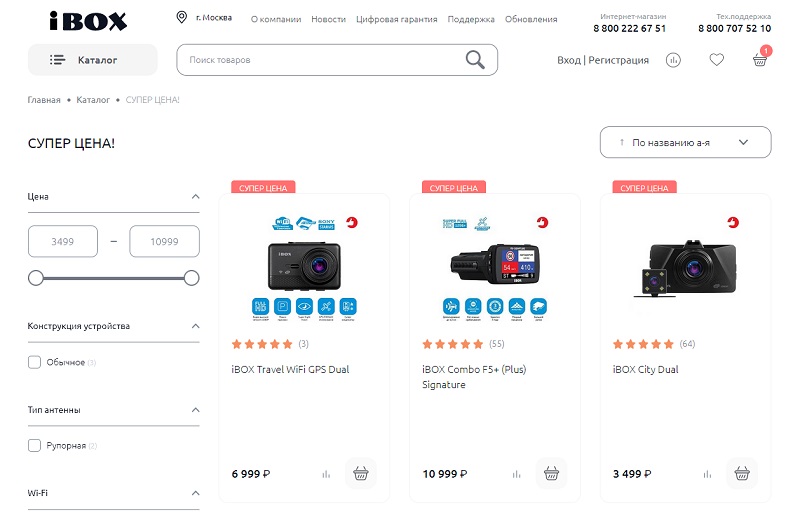Add iBOX City Dual to cart
The image size is (800, 512).
click(x=741, y=473)
